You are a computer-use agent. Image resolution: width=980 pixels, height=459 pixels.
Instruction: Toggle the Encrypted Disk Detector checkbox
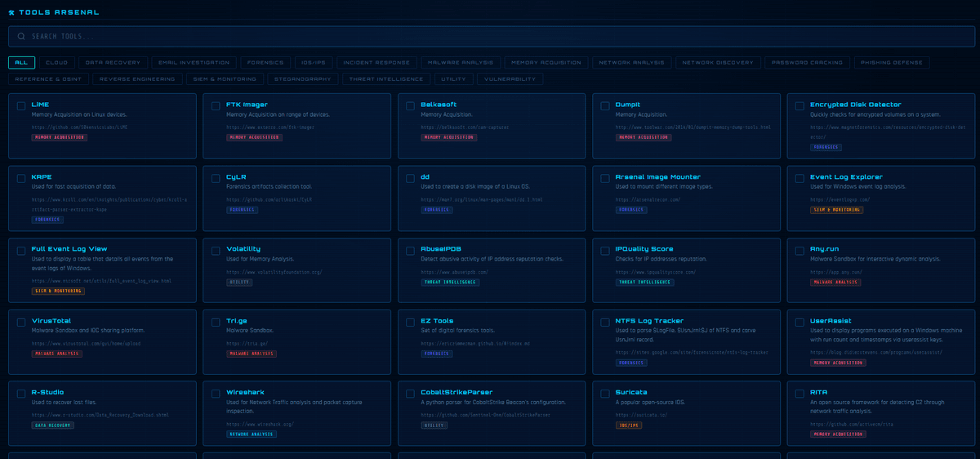pos(800,105)
